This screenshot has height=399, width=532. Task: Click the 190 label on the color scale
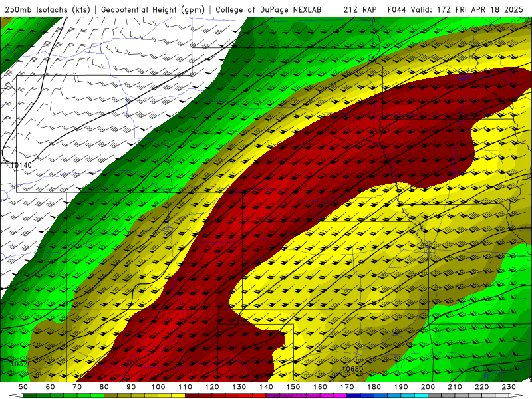(401, 387)
